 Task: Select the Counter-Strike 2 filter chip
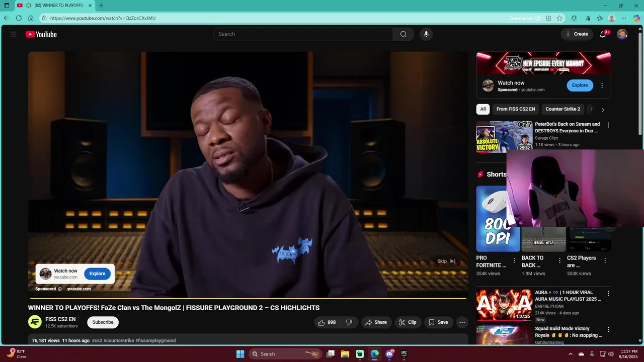[x=563, y=109]
